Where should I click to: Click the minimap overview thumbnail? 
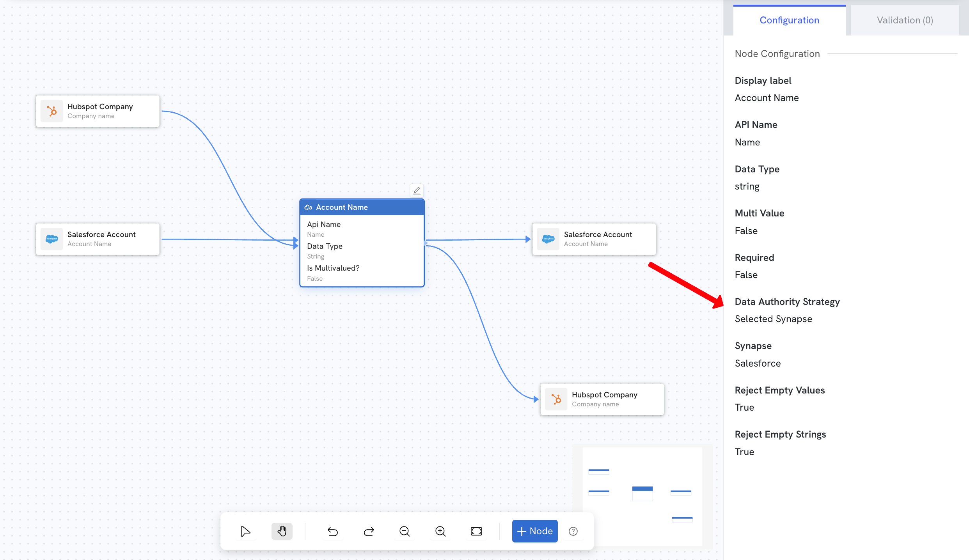(x=642, y=496)
